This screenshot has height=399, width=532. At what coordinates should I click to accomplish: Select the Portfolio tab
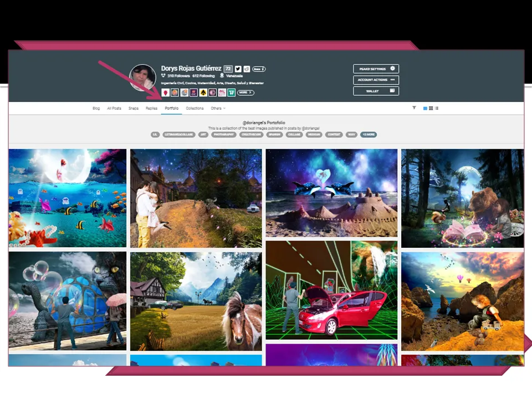(172, 108)
